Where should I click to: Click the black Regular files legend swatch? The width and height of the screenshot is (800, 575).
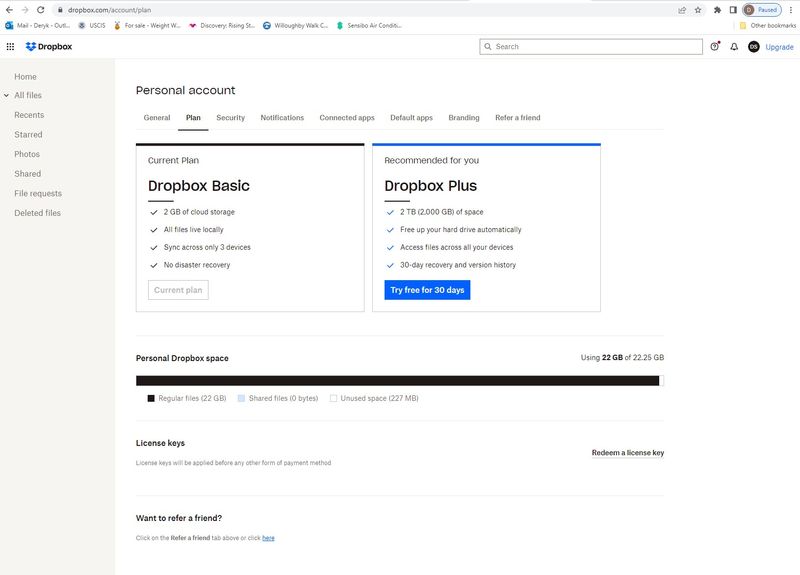(x=151, y=398)
